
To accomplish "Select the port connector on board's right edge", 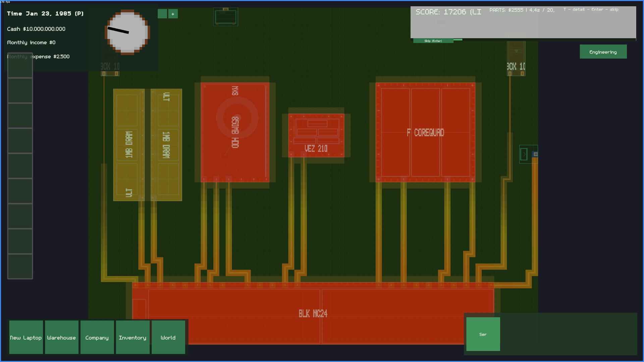I will click(x=529, y=154).
